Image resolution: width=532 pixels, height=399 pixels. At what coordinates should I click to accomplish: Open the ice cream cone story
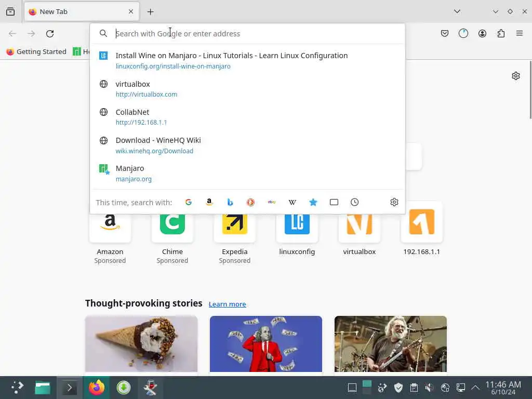(x=141, y=344)
